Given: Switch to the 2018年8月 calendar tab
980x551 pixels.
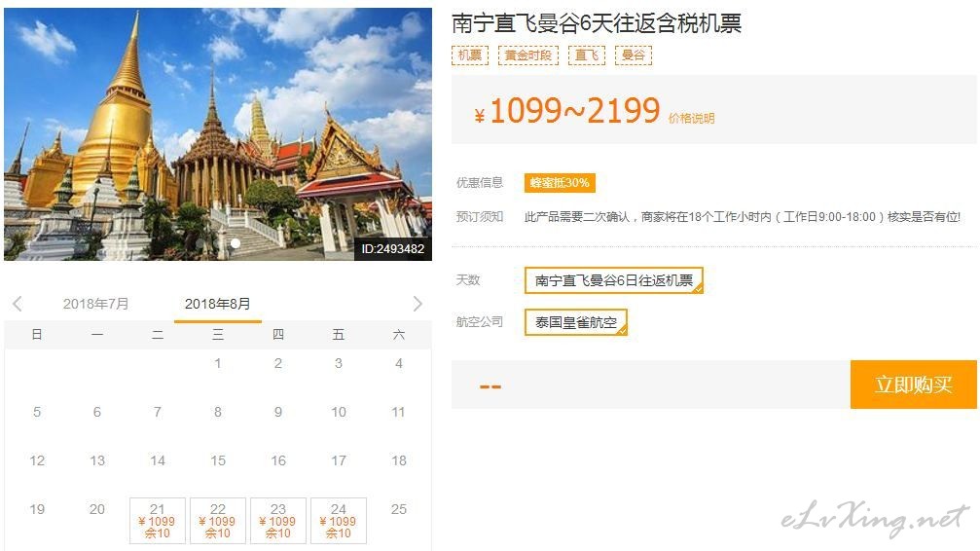Looking at the screenshot, I should [x=217, y=304].
